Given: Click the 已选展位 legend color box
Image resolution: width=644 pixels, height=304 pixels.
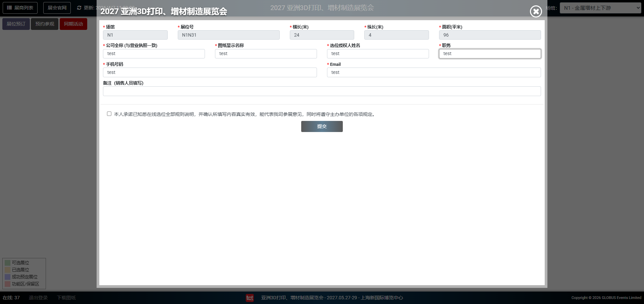Looking at the screenshot, I should click(7, 270).
